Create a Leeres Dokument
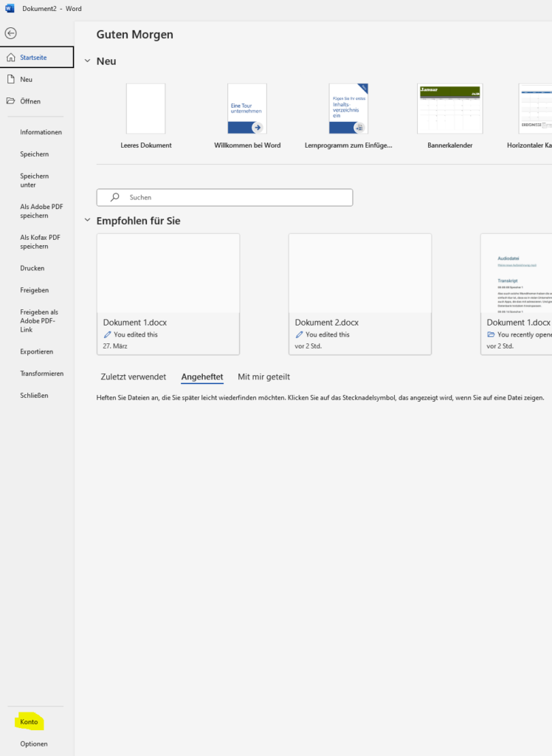Image resolution: width=552 pixels, height=756 pixels. pyautogui.click(x=146, y=116)
